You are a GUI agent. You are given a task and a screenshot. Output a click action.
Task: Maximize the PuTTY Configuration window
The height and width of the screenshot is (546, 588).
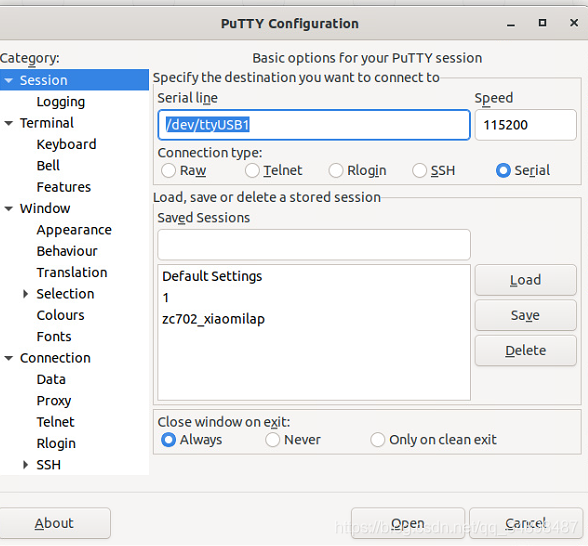click(542, 23)
